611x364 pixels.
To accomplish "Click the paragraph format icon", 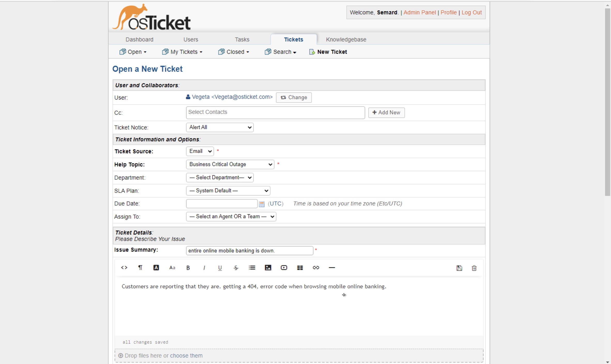I will (x=140, y=268).
